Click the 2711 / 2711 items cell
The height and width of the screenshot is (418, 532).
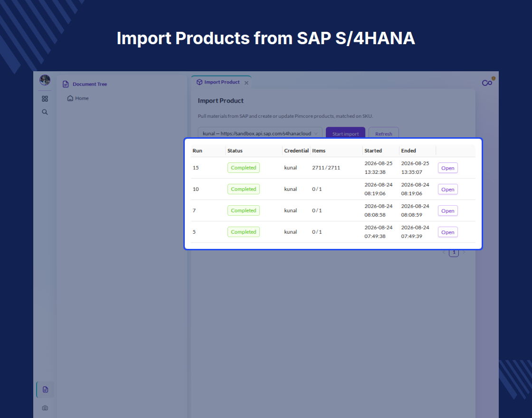click(326, 168)
